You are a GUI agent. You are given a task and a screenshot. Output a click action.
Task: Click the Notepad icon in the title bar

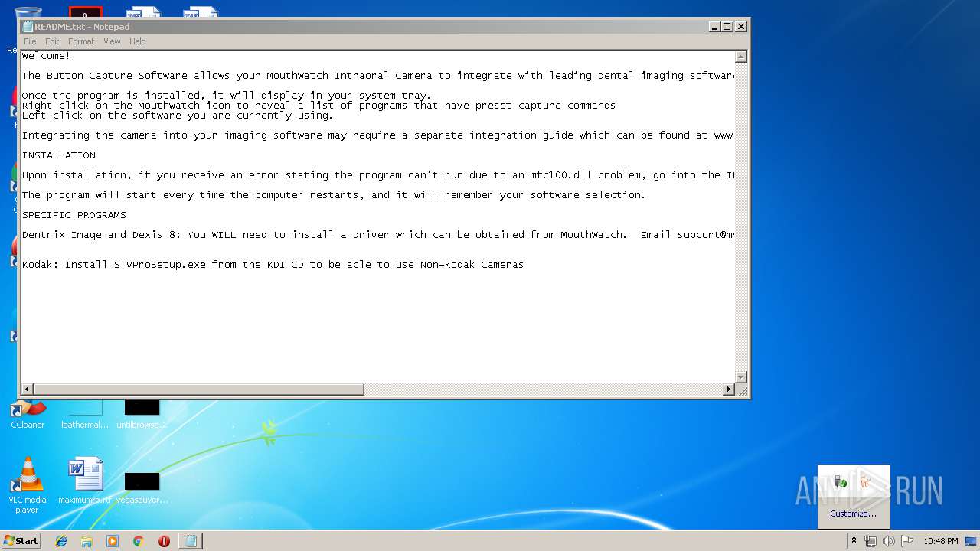pos(28,27)
